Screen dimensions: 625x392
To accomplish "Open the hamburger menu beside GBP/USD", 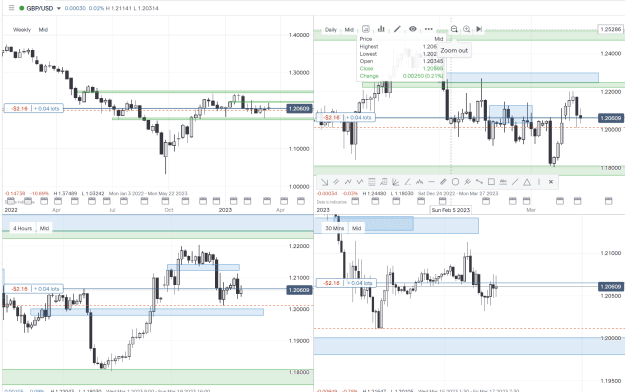I will point(11,8).
